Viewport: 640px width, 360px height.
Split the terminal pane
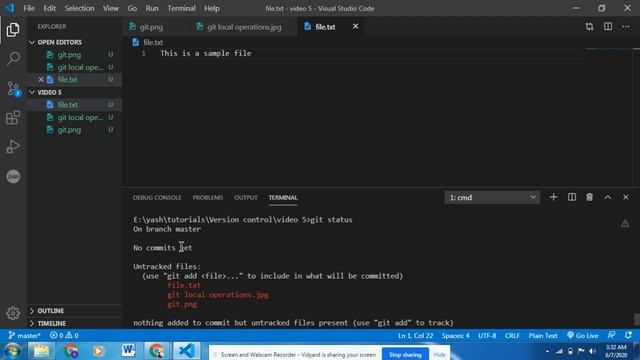tap(572, 197)
